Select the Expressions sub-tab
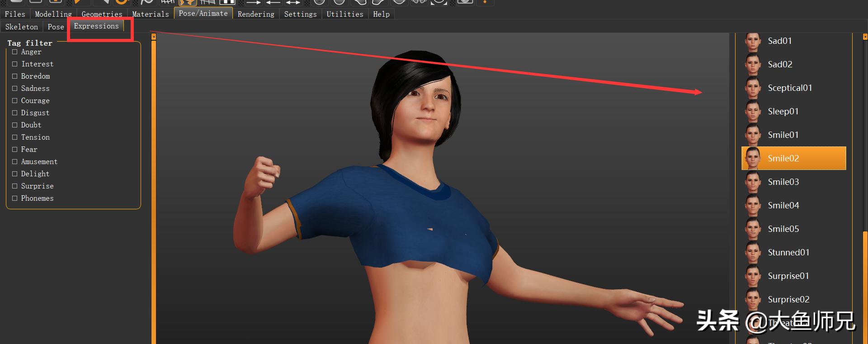The image size is (868, 344). (x=96, y=26)
